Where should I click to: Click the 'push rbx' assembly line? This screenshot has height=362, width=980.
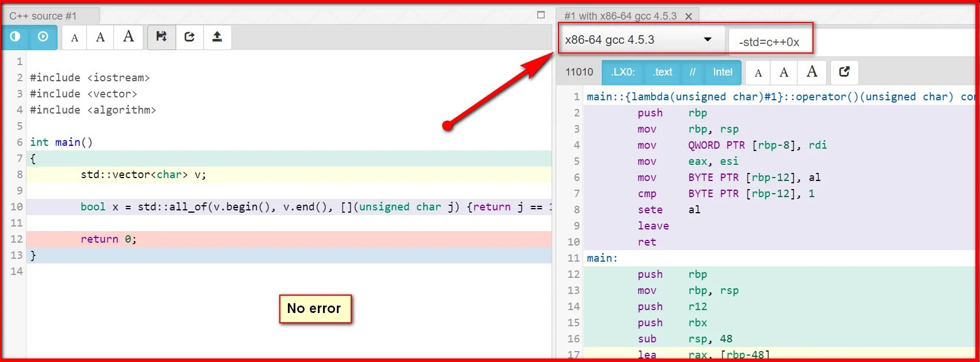pos(672,323)
